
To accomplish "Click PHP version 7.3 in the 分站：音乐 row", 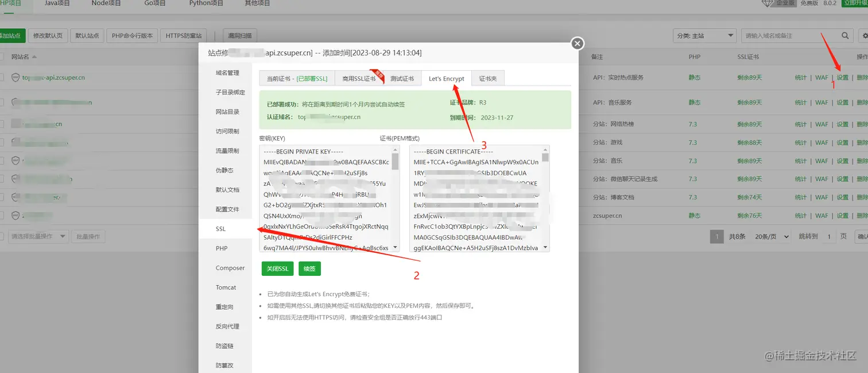I will (693, 161).
